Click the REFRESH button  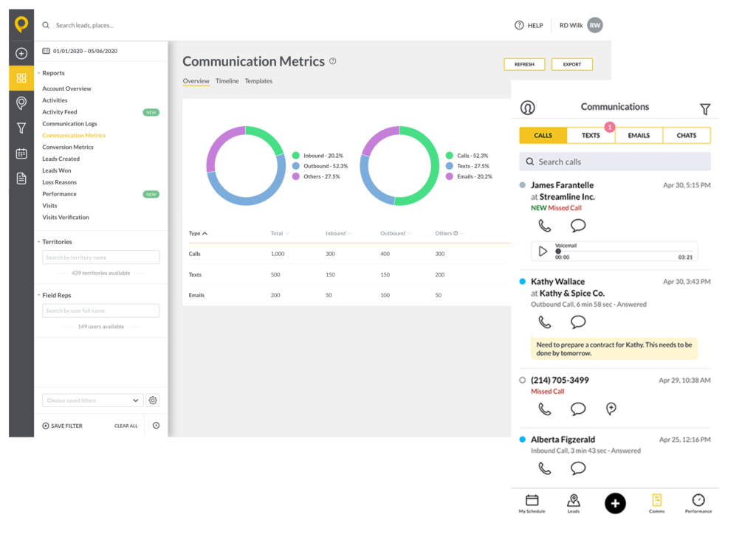524,64
